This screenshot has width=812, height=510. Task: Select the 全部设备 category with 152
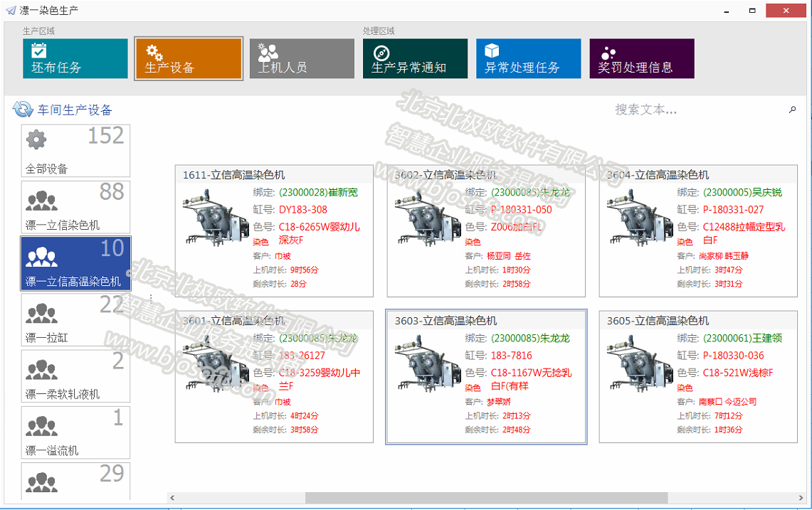[x=75, y=151]
